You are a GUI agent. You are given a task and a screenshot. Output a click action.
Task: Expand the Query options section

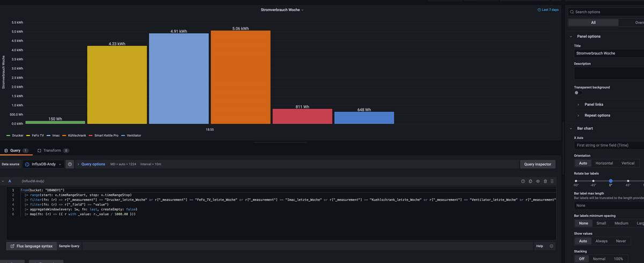[x=92, y=164]
